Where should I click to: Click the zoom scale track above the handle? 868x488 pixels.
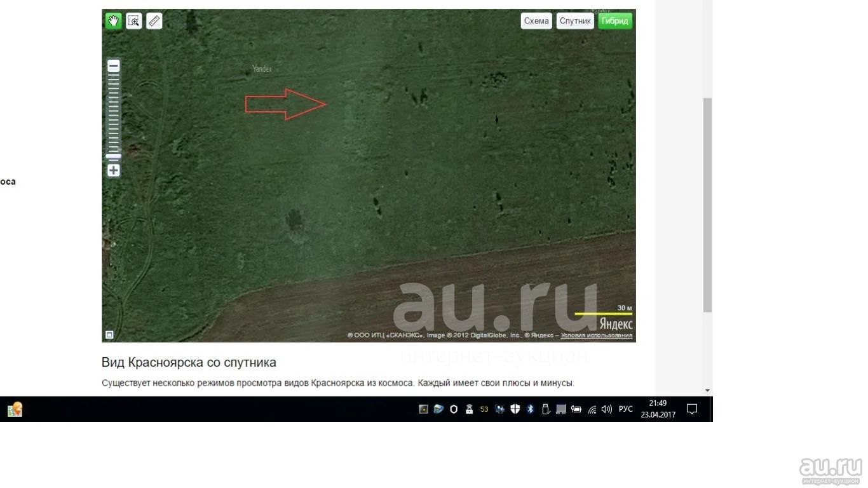pyautogui.click(x=114, y=112)
